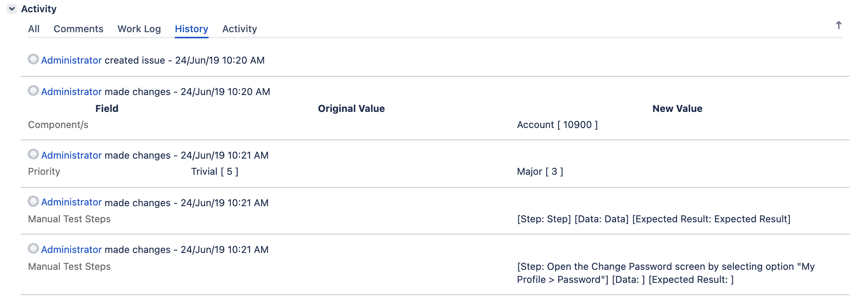Open Administrator link on Priority change row
868x302 pixels.
click(71, 155)
